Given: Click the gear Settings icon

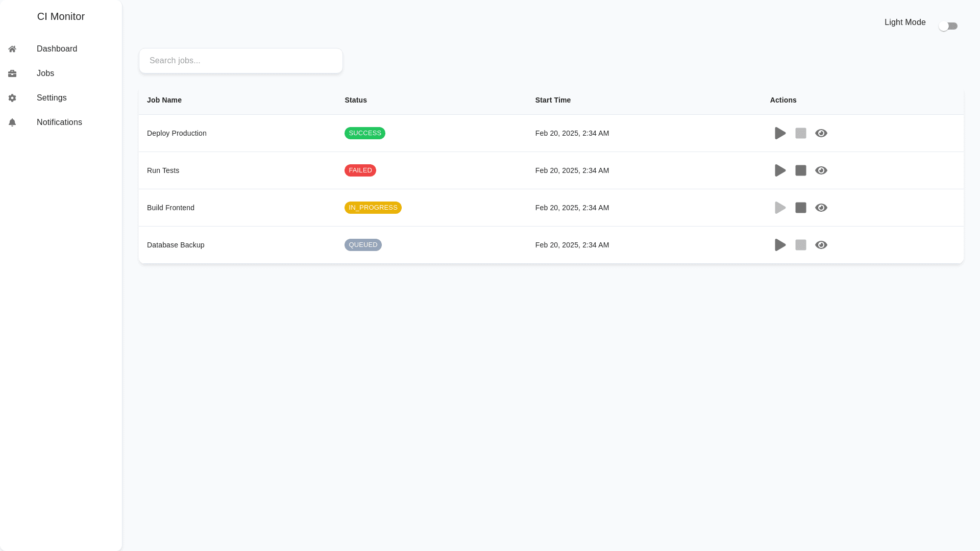Looking at the screenshot, I should 12,98.
